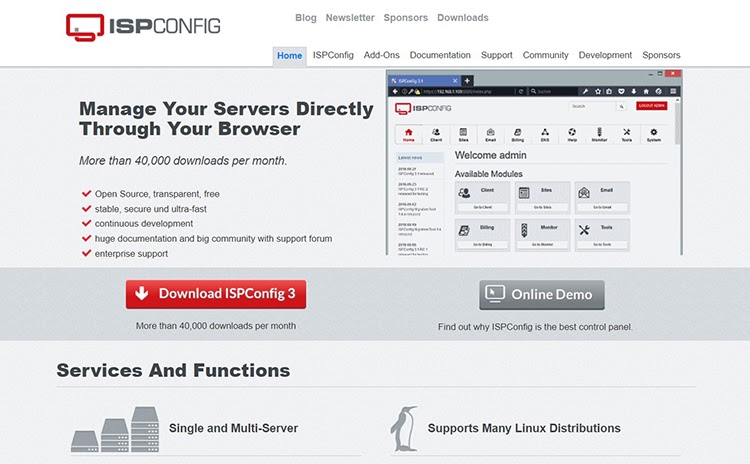
Task: Click the download arrow icon in the screenshot browser toolbar
Action: pyautogui.click(x=633, y=91)
